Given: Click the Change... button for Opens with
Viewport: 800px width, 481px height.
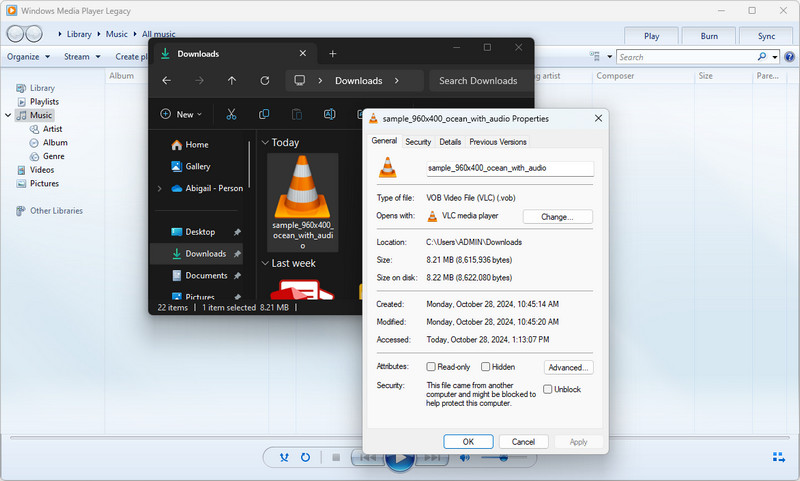Looking at the screenshot, I should [557, 217].
